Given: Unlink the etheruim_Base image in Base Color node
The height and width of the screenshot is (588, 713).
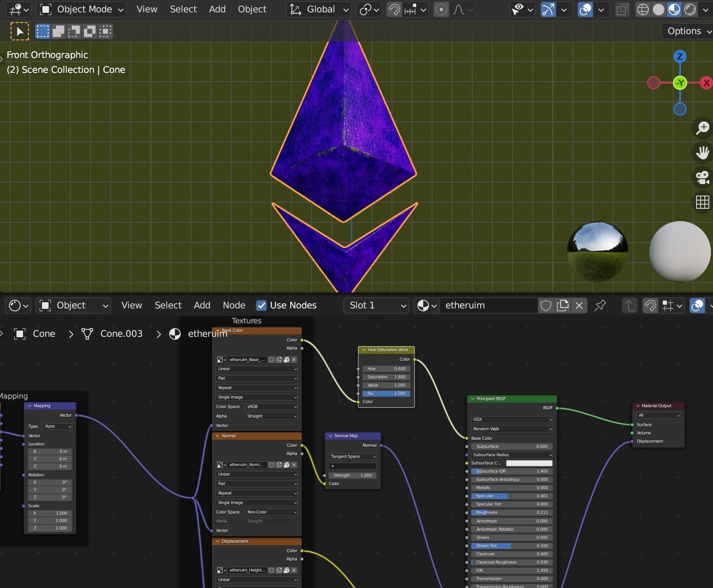Looking at the screenshot, I should (x=294, y=359).
